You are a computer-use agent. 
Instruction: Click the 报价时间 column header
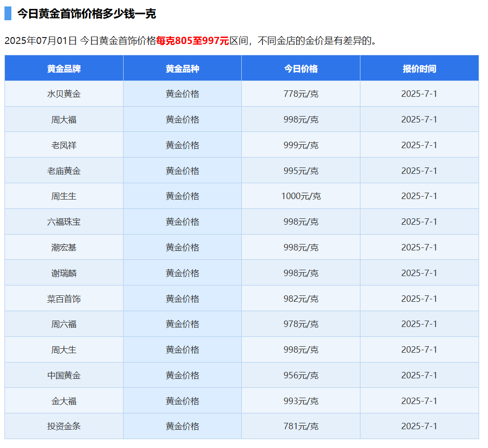419,68
